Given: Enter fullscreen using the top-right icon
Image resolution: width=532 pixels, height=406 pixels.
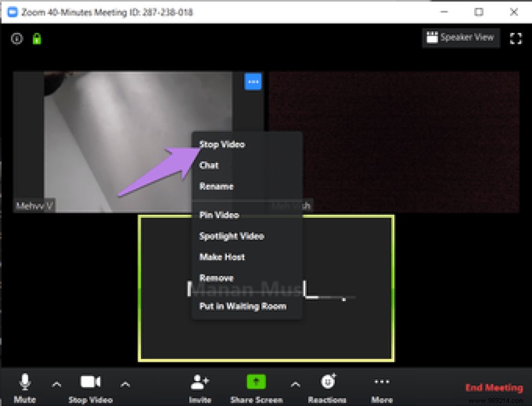Looking at the screenshot, I should (x=516, y=38).
